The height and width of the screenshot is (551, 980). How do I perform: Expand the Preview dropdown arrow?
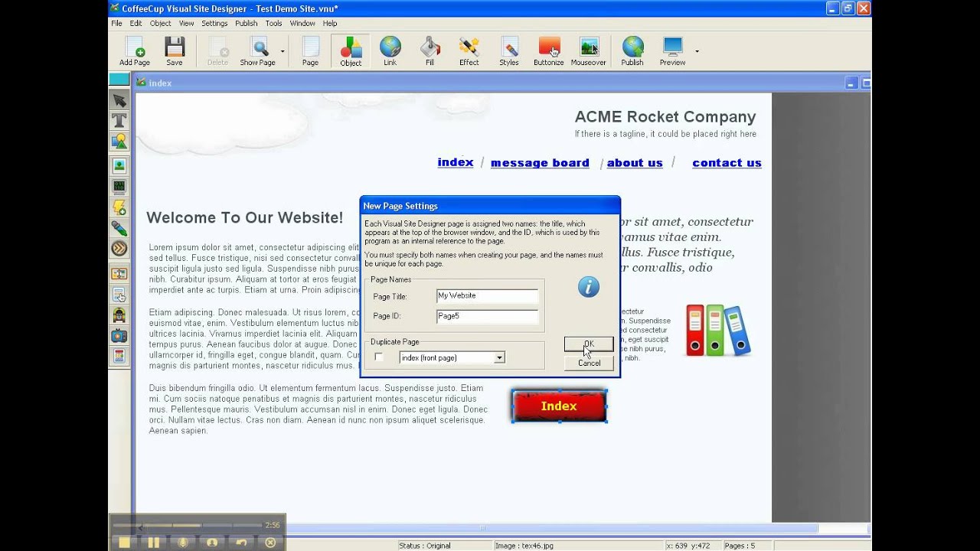697,51
